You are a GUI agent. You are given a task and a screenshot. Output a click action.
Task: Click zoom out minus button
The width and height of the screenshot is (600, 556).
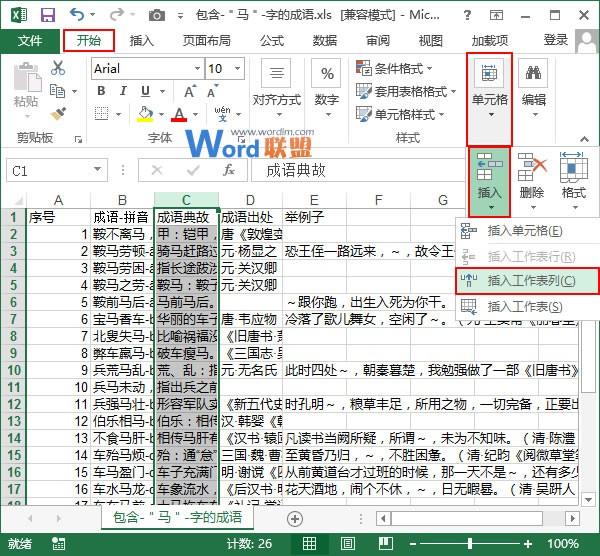point(412,543)
